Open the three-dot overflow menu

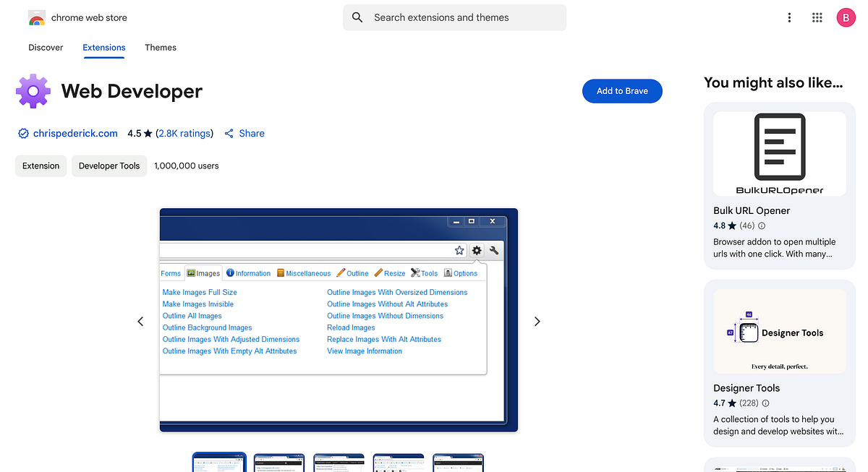pos(789,17)
